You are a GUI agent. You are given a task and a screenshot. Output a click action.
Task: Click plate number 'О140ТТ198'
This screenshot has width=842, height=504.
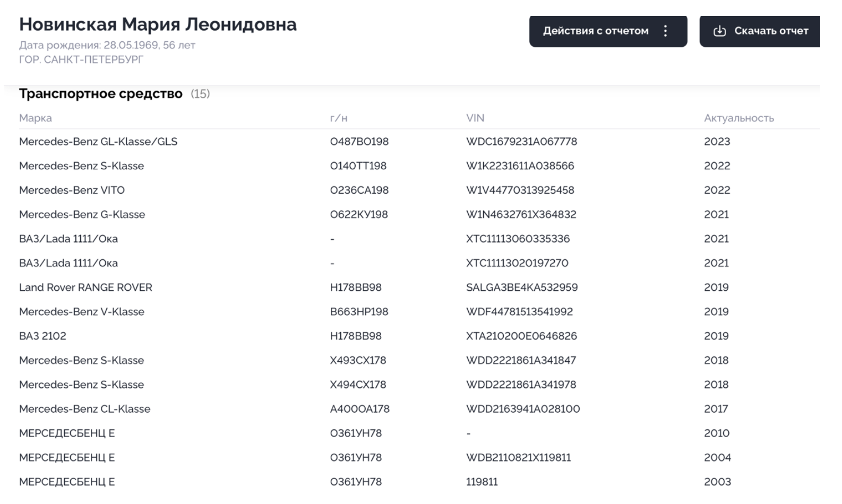pos(358,166)
